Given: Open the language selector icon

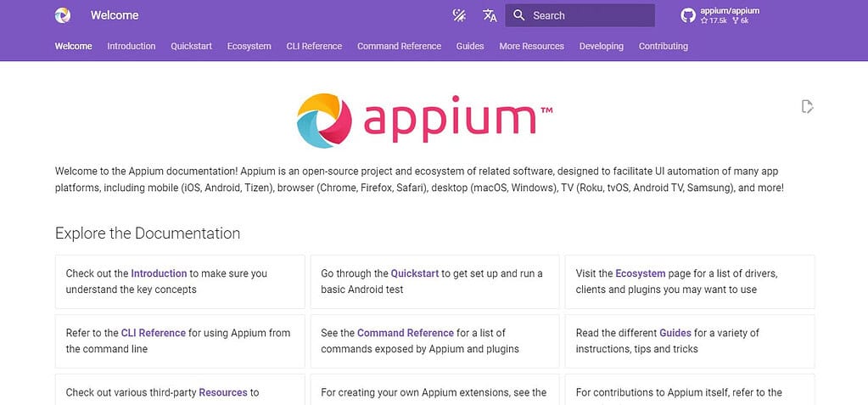Looking at the screenshot, I should click(x=490, y=15).
